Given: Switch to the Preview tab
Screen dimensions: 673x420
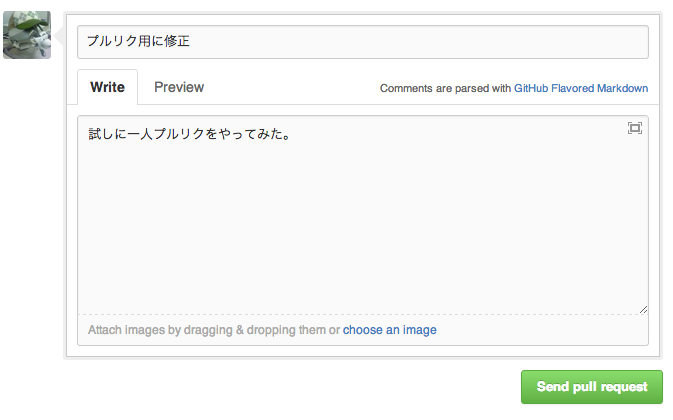Looking at the screenshot, I should click(179, 87).
